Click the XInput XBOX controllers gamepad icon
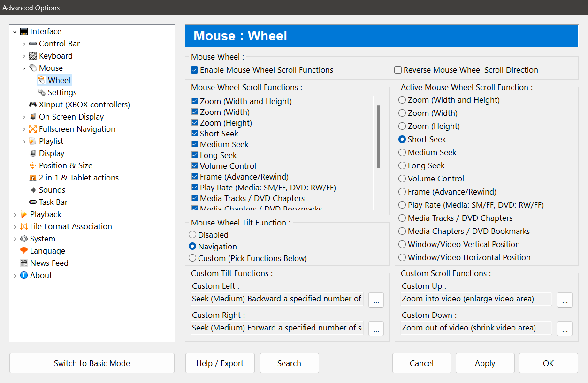This screenshot has width=588, height=383. (33, 105)
